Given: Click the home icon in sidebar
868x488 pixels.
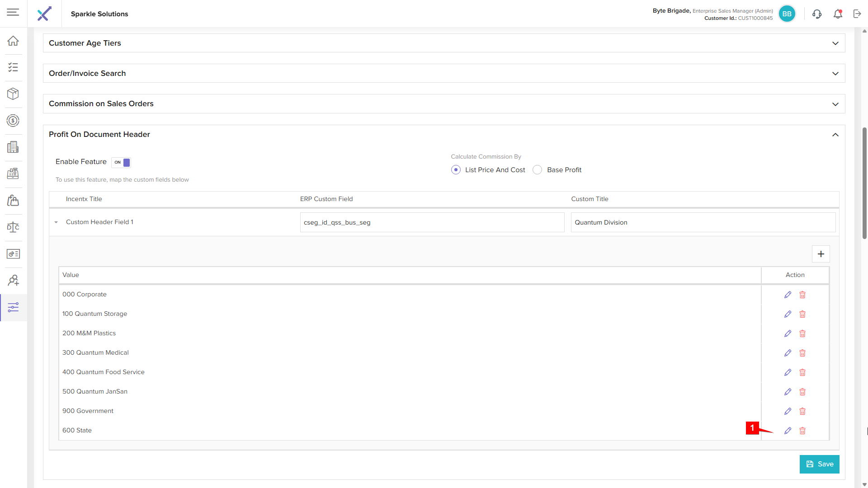Looking at the screenshot, I should point(13,41).
